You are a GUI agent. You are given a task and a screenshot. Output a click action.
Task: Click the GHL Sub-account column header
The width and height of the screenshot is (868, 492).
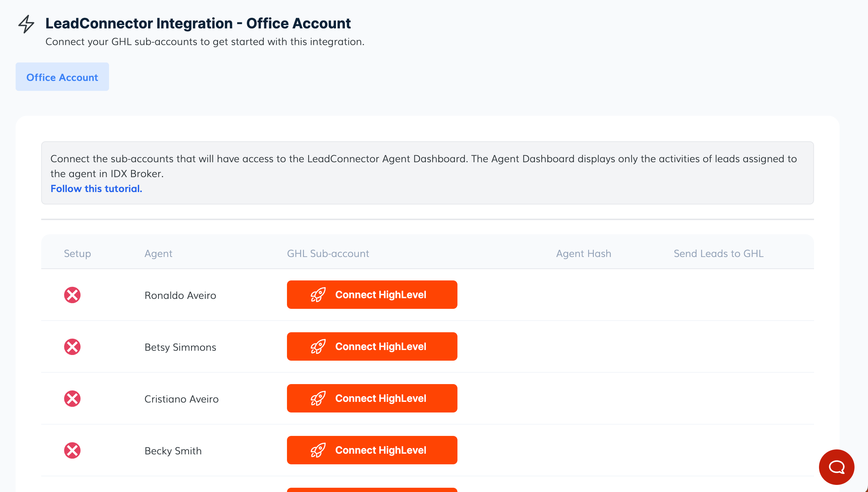[x=328, y=253]
